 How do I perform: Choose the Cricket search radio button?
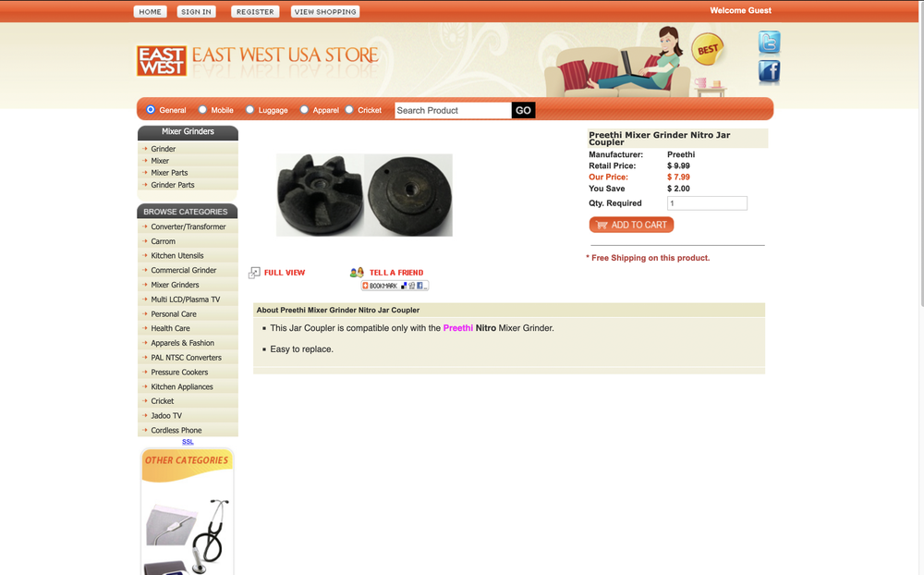coord(349,110)
